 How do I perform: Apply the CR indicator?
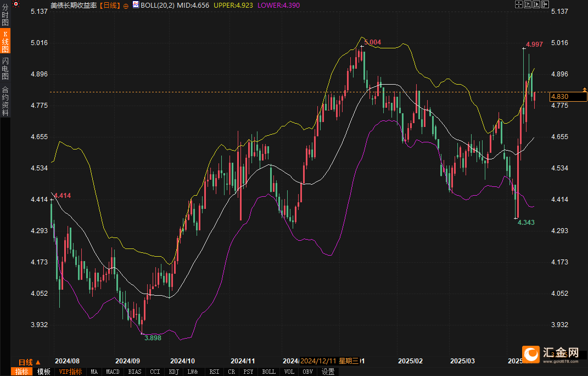[231, 372]
